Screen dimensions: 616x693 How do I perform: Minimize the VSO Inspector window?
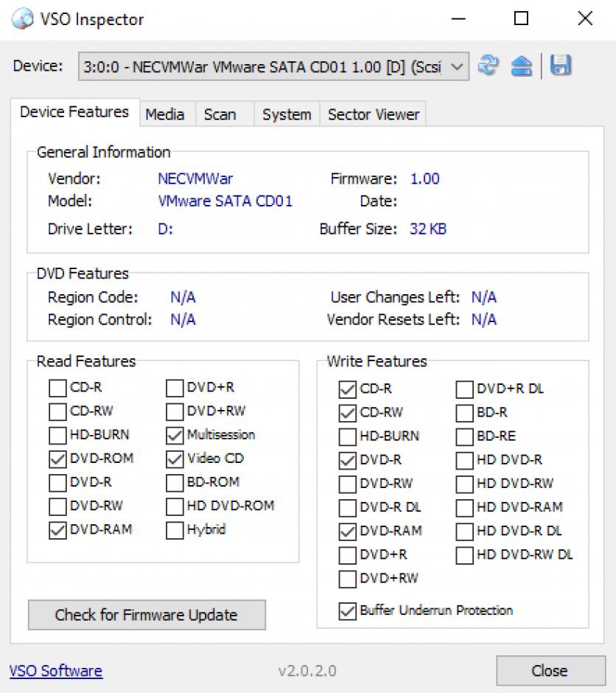coord(458,19)
